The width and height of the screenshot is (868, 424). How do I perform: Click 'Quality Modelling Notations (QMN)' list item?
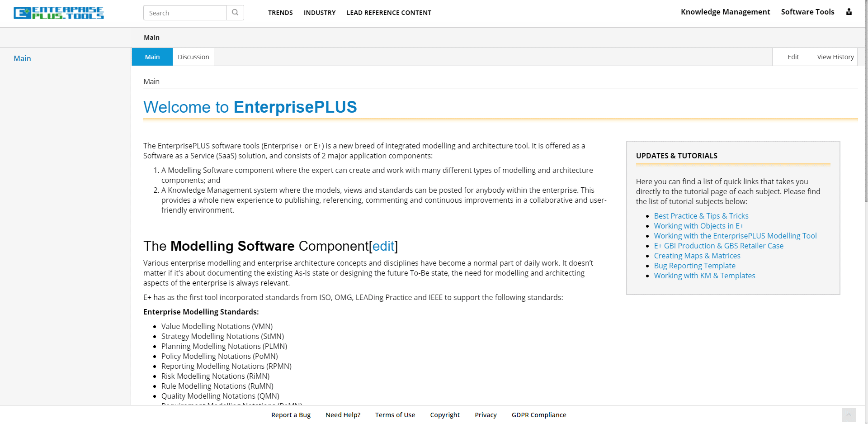[220, 396]
